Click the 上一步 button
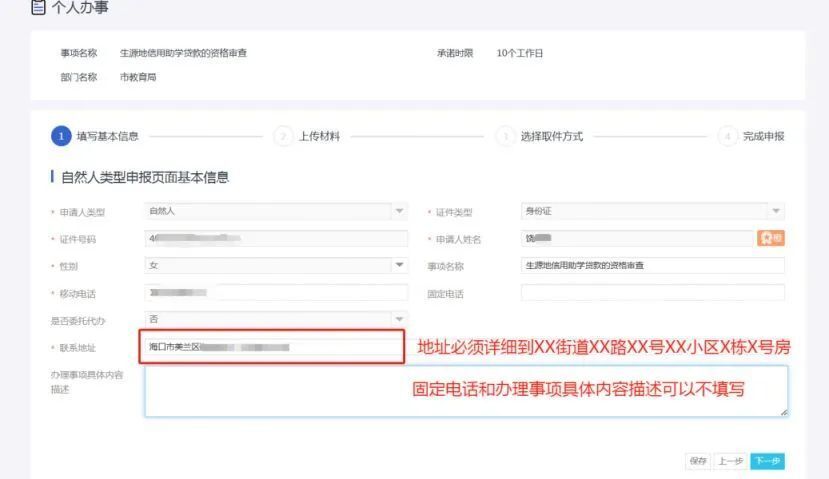829x479 pixels. [730, 461]
